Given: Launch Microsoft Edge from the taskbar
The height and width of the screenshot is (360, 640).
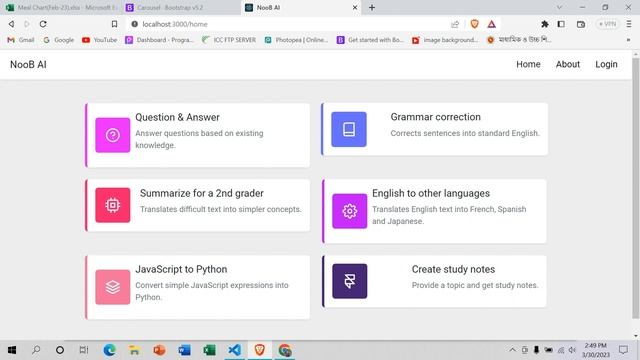Looking at the screenshot, I should 109,350.
